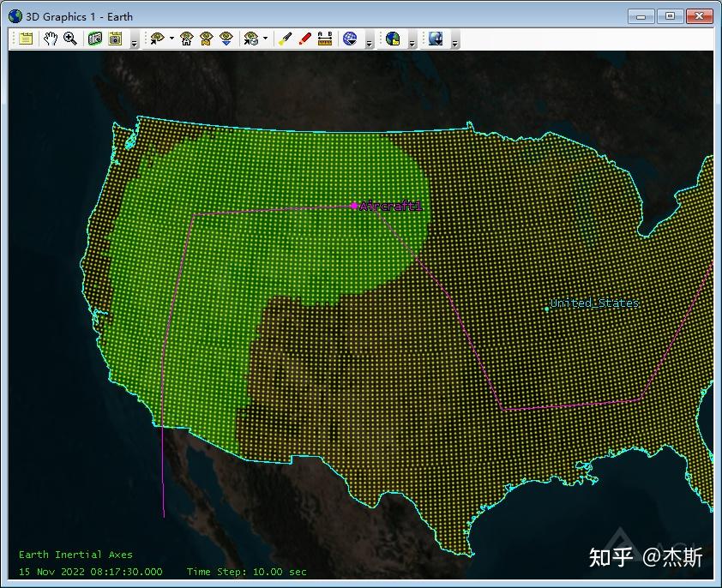This screenshot has height=588, width=722.
Task: Click the globe with grid lines icon
Action: [x=350, y=39]
